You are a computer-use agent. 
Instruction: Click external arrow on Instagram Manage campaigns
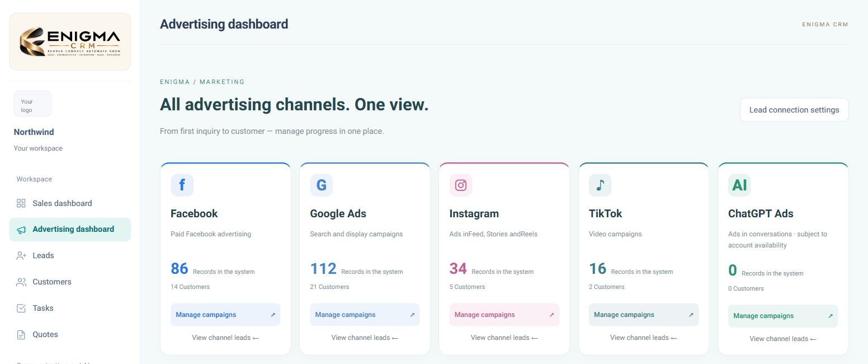click(551, 315)
